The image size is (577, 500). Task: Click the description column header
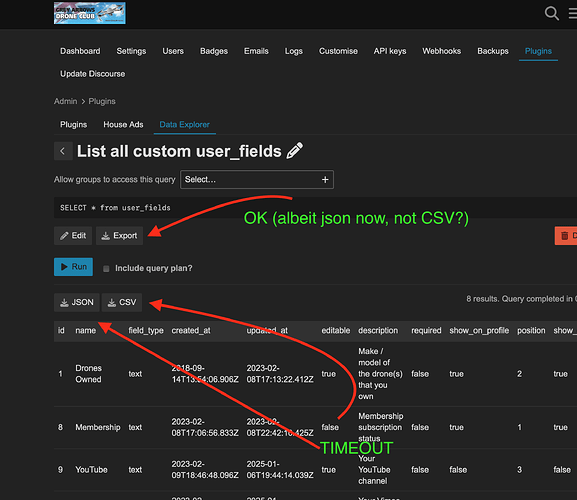tap(378, 330)
